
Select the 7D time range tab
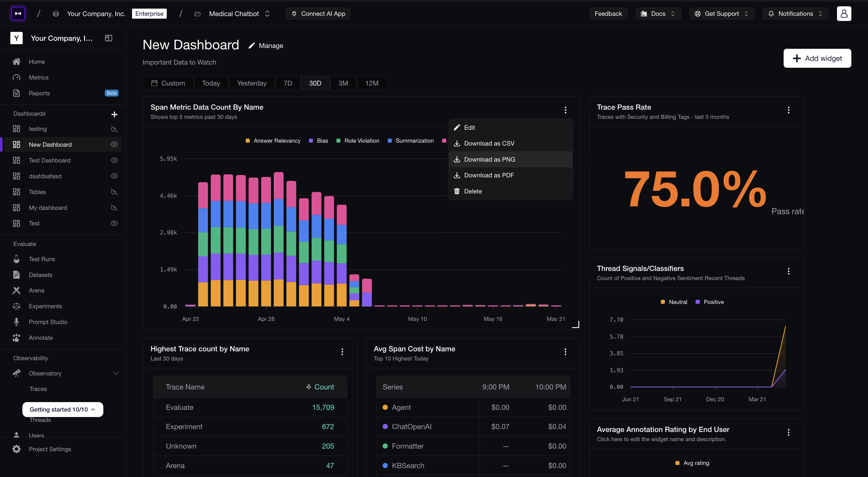point(288,83)
